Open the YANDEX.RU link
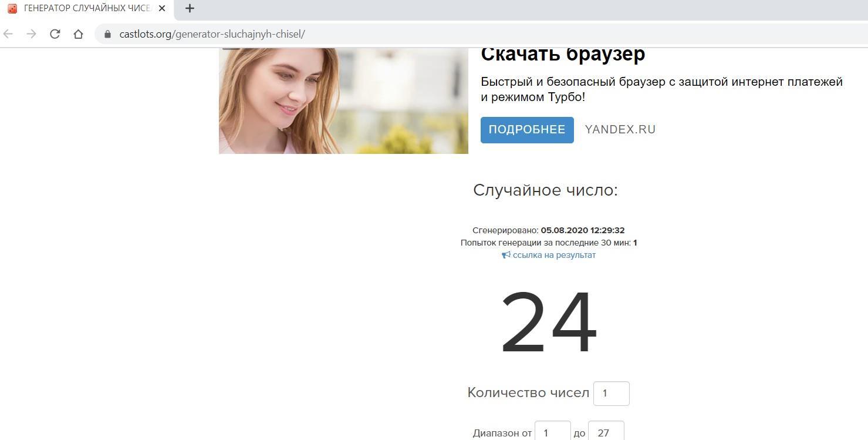The width and height of the screenshot is (868, 440). [x=620, y=130]
